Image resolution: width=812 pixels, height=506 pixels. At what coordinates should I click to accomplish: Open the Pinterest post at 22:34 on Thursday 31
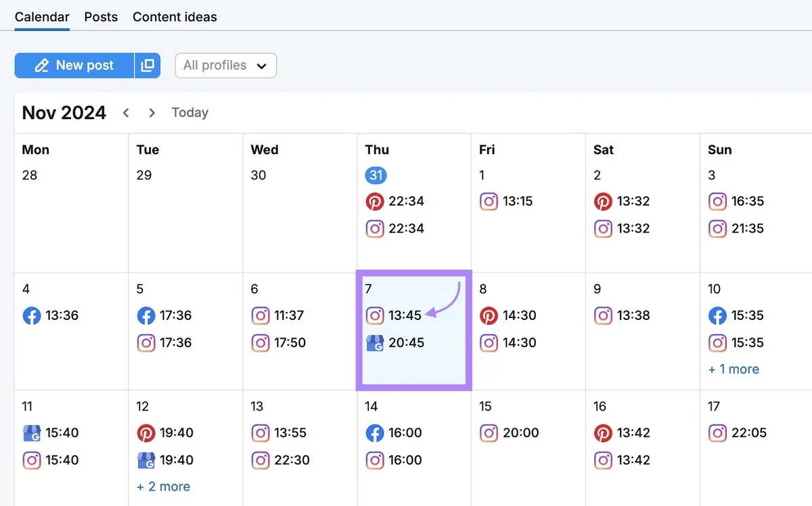tap(395, 202)
